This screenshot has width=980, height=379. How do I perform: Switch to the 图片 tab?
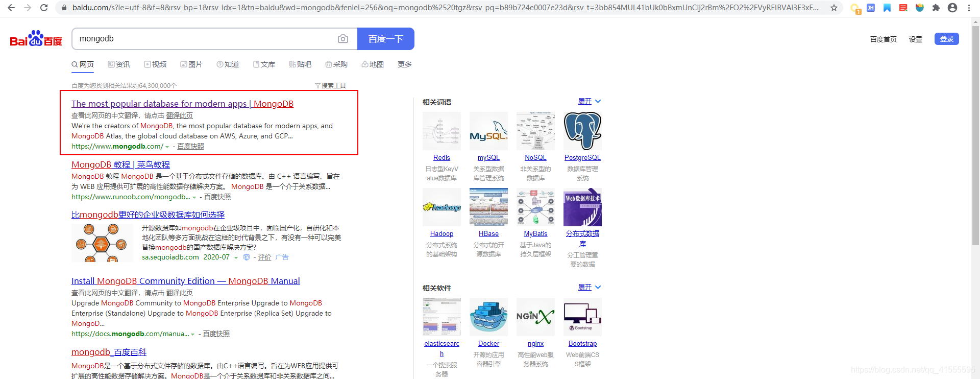(x=191, y=64)
